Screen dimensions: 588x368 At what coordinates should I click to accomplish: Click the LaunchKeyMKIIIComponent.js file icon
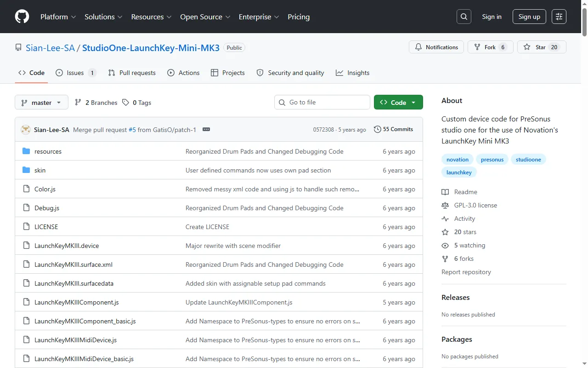(x=26, y=302)
